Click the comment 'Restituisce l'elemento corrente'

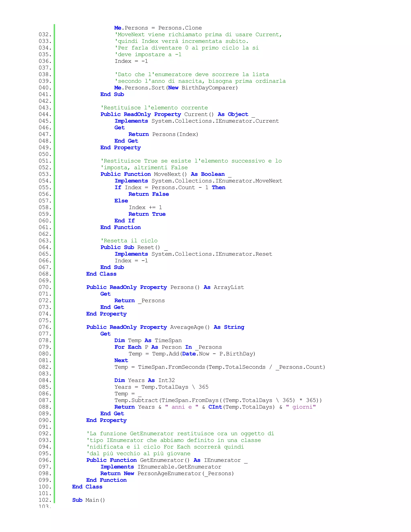tap(154, 108)
